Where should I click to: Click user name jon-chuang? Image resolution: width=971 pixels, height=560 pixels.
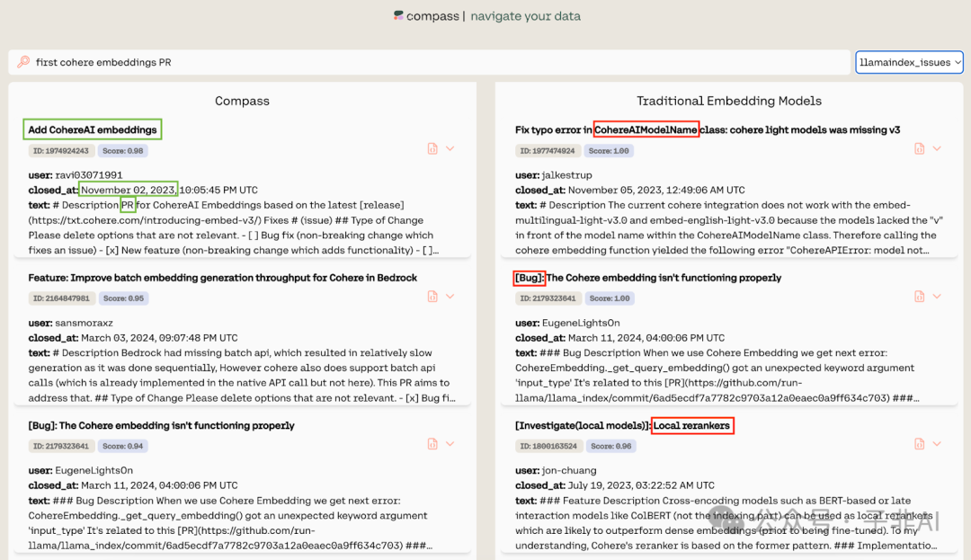point(569,470)
